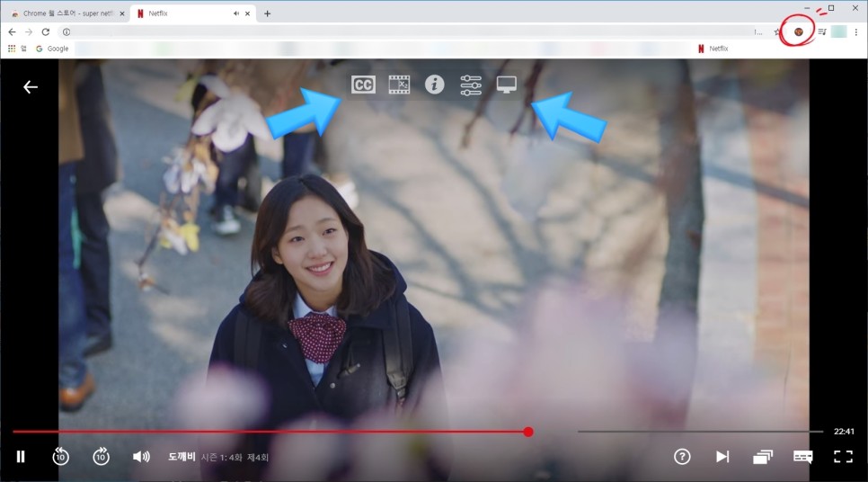Viewport: 868px width, 482px height.
Task: Click the red playback position knob
Action: coord(528,432)
